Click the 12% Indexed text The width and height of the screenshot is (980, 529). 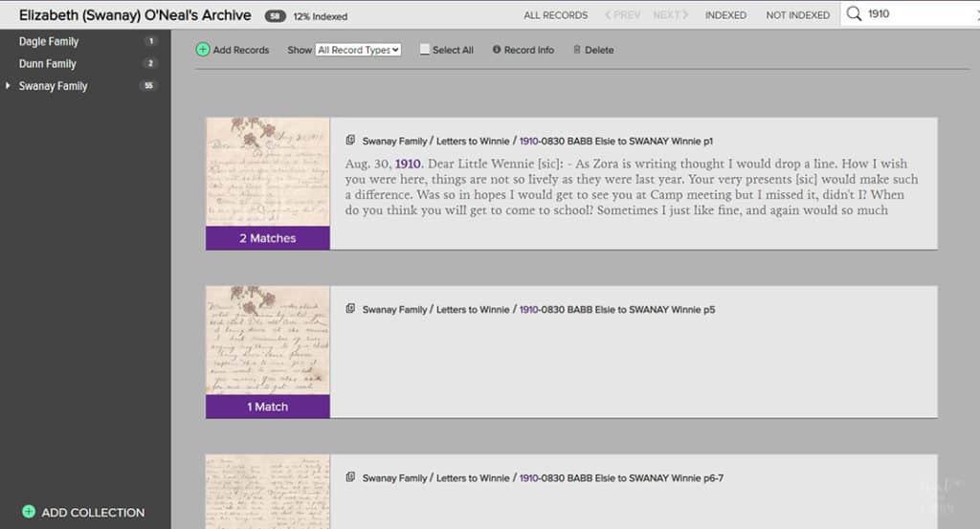[x=320, y=16]
